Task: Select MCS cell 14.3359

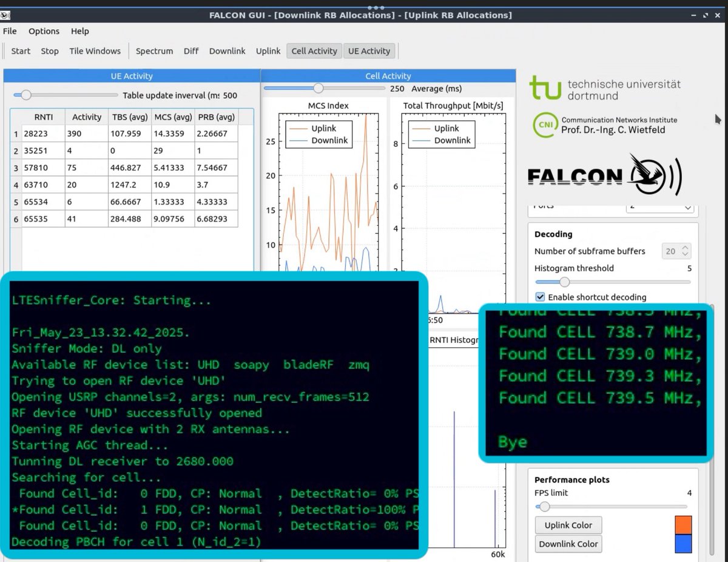Action: point(173,134)
